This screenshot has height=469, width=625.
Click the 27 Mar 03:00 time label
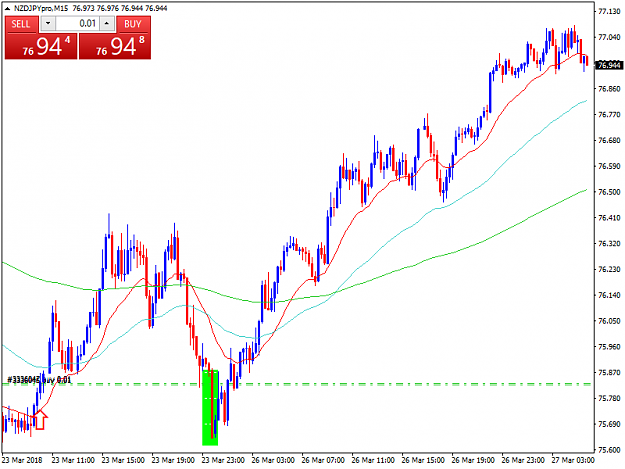(x=573, y=460)
